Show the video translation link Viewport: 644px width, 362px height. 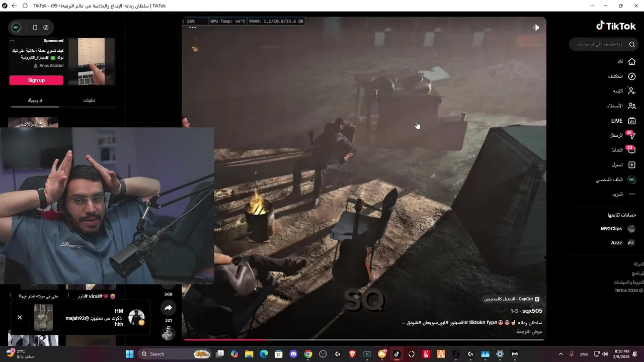tap(530, 332)
